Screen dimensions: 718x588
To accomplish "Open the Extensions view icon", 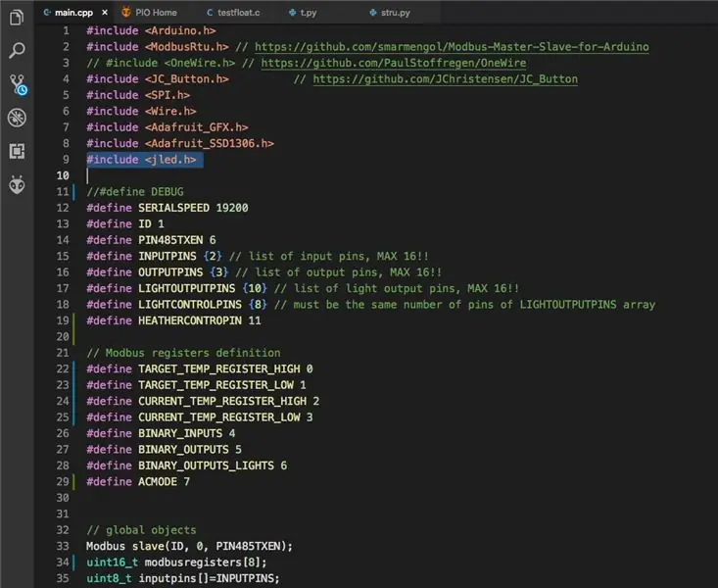I will click(x=17, y=151).
